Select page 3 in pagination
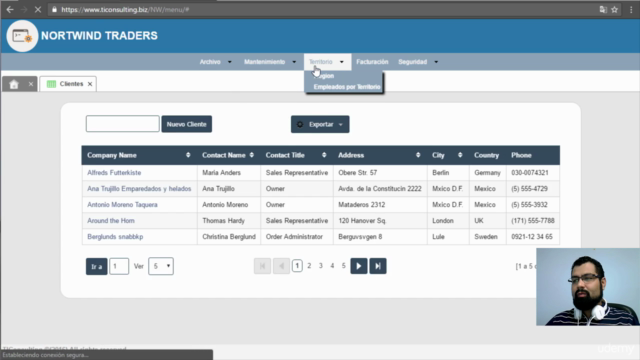640x360 pixels. (x=321, y=266)
